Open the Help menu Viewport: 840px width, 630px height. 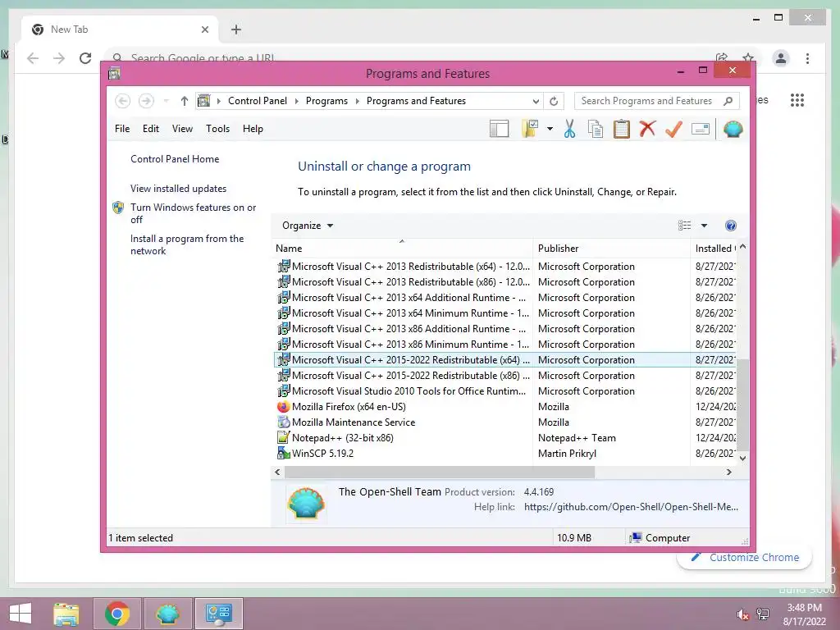pos(253,129)
